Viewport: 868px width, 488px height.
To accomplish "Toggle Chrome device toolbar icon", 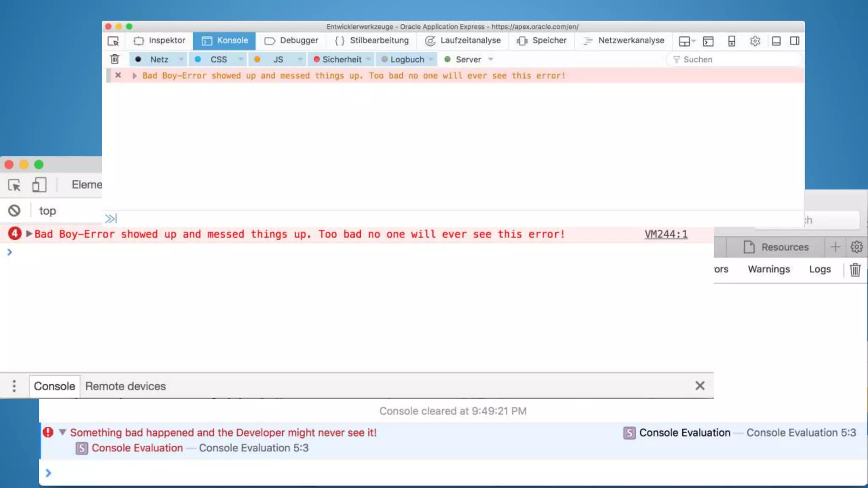I will [x=39, y=185].
